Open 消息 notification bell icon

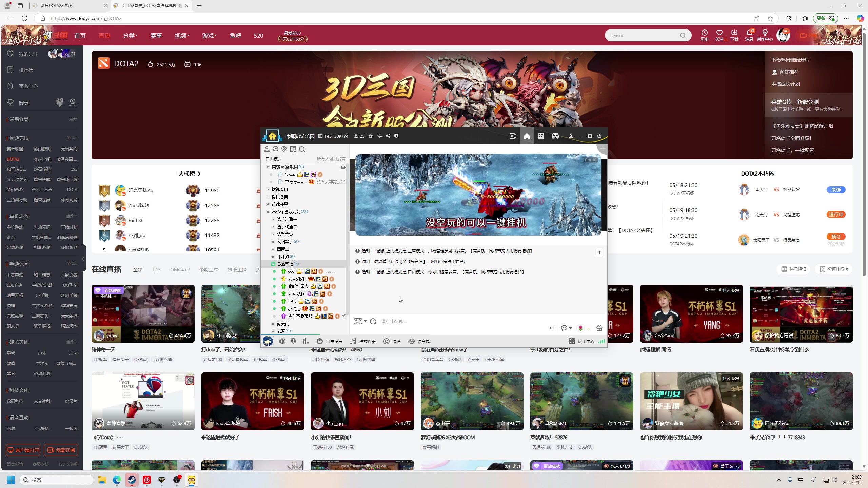click(749, 35)
